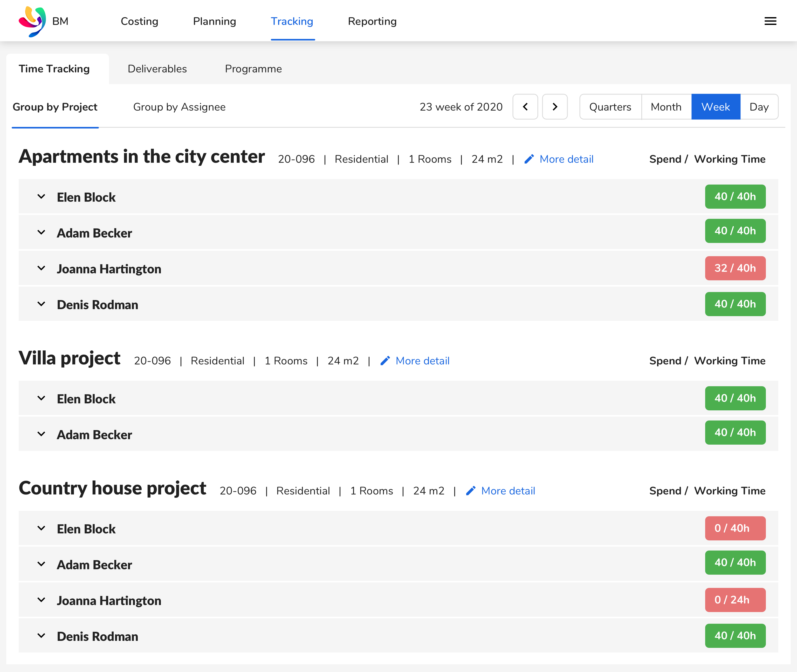
Task: Go to previous week with left arrow
Action: tap(525, 107)
